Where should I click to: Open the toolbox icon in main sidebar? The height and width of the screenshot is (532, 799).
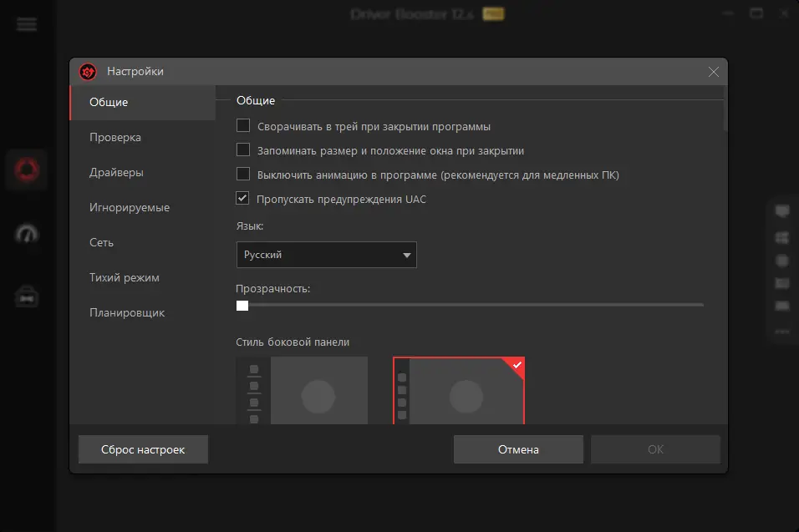coord(27,296)
